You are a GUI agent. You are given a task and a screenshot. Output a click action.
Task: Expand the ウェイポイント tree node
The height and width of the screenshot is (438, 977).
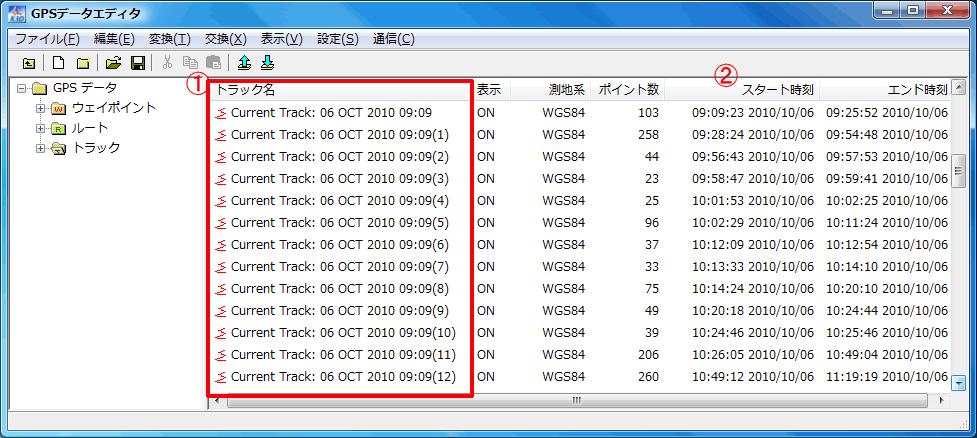(x=40, y=108)
